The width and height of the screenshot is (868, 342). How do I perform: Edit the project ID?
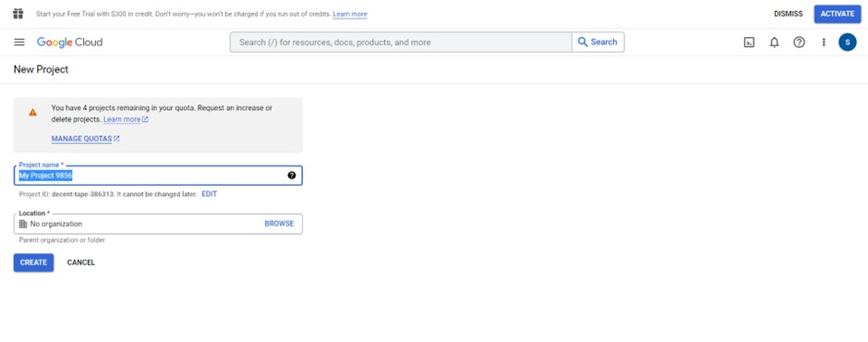click(210, 194)
